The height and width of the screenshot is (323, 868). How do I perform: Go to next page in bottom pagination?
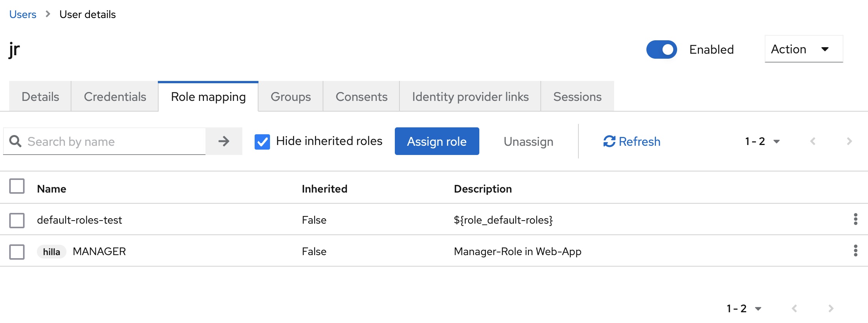point(831,308)
